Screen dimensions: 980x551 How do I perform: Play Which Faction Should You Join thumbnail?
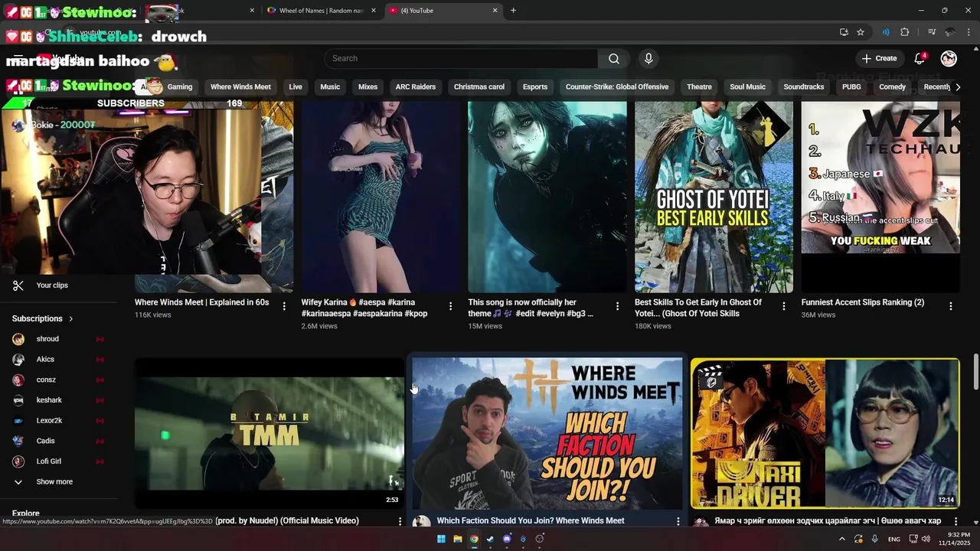547,433
